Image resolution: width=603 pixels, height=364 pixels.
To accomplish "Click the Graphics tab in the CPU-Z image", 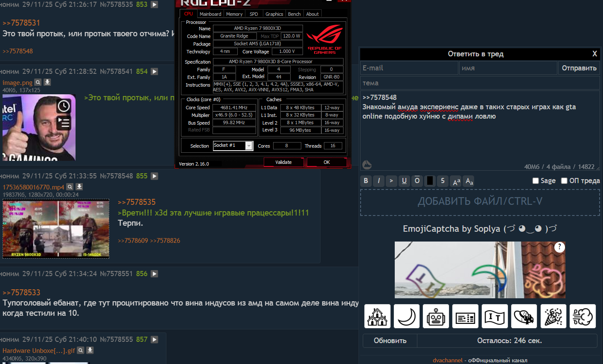I will coord(274,14).
